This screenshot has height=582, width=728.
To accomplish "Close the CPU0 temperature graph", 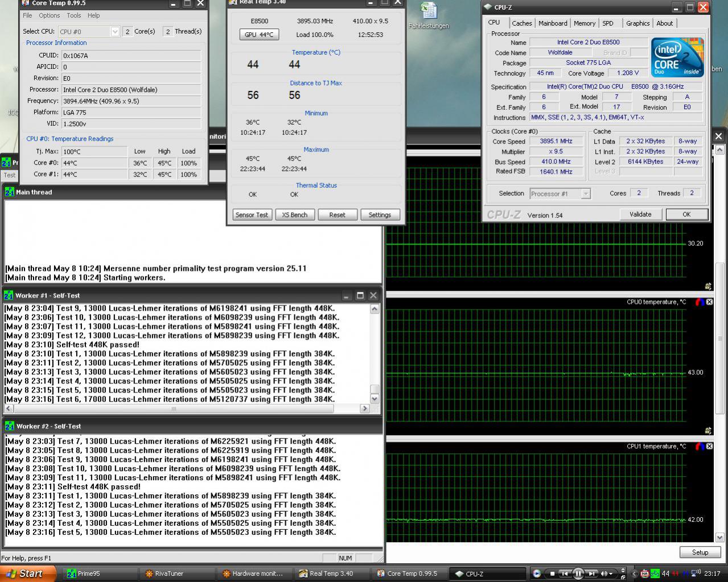I will pos(709,302).
